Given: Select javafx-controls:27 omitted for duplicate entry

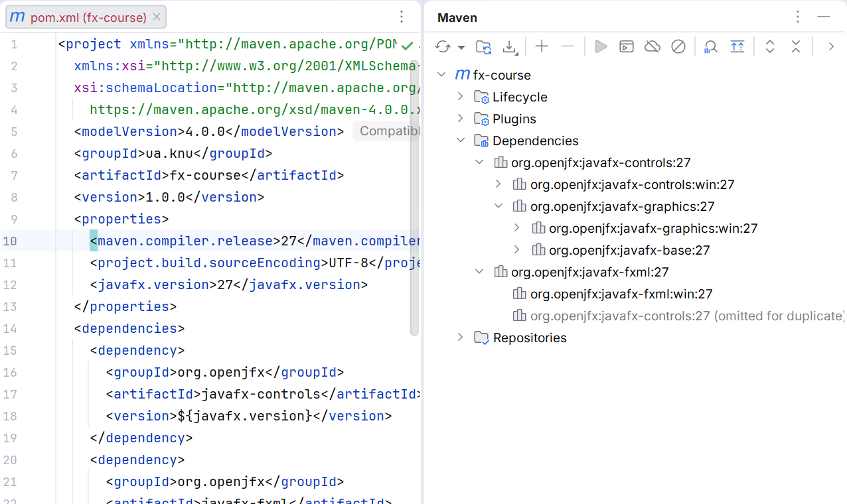Looking at the screenshot, I should pyautogui.click(x=688, y=316).
